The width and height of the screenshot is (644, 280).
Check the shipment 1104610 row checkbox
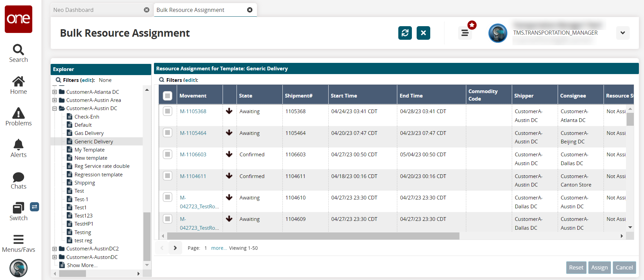(168, 197)
